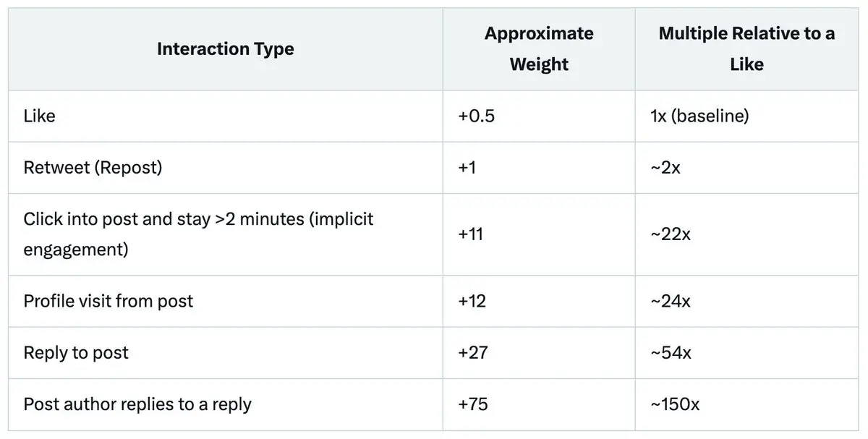Select the ~150x multiple cell
Screen dimensions: 868x439
pyautogui.click(x=675, y=404)
